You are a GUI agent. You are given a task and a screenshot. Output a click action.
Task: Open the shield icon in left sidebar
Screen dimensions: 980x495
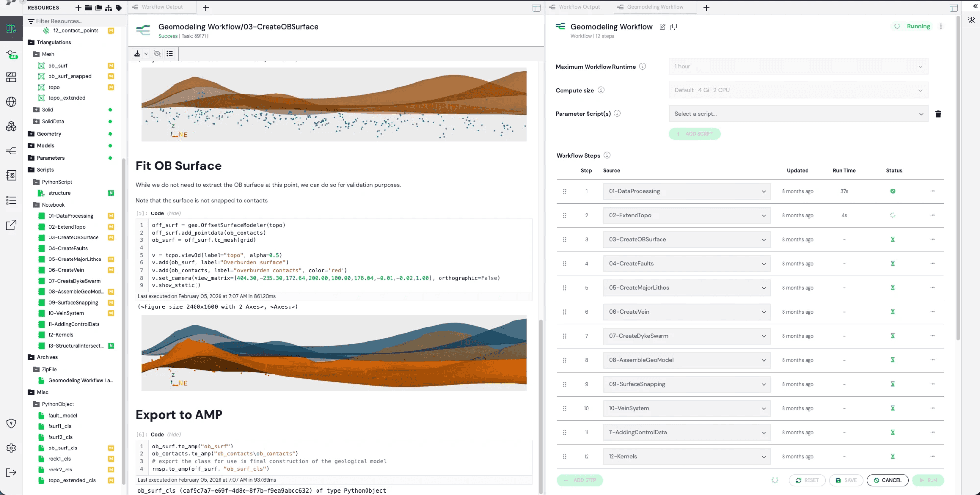(x=11, y=424)
